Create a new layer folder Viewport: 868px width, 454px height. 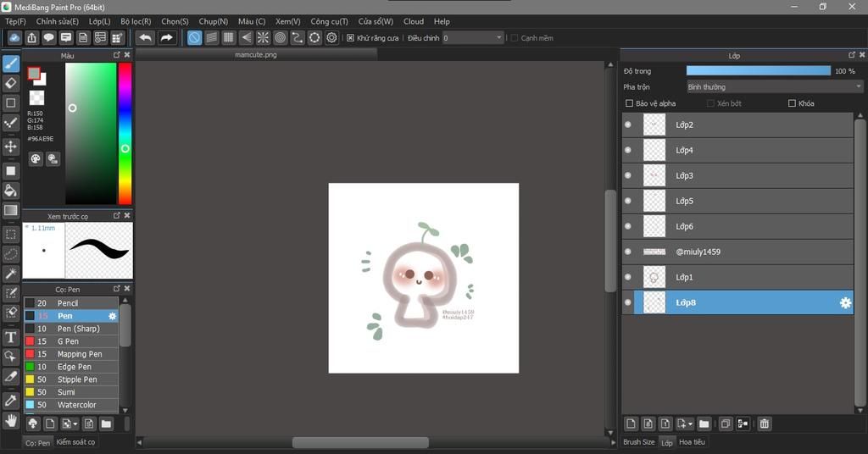[704, 424]
